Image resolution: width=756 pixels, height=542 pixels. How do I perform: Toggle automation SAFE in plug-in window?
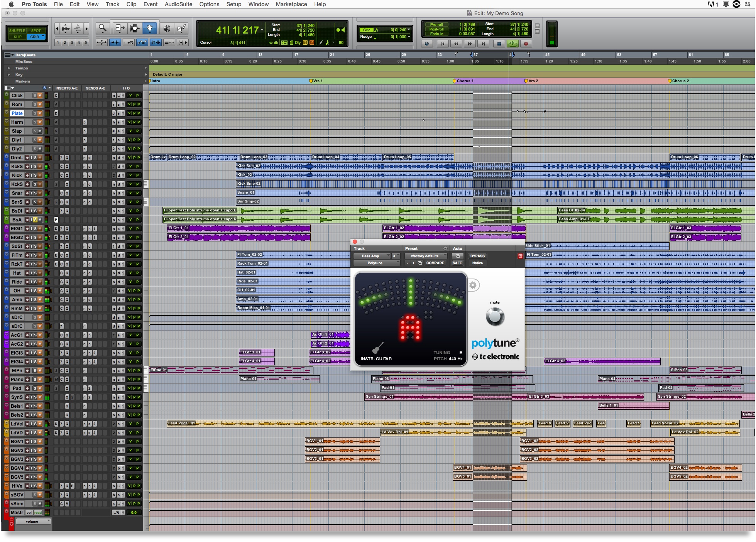pos(457,263)
